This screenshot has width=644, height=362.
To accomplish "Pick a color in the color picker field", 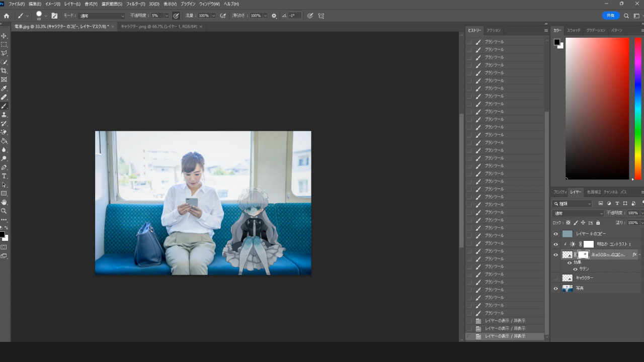I will click(597, 108).
